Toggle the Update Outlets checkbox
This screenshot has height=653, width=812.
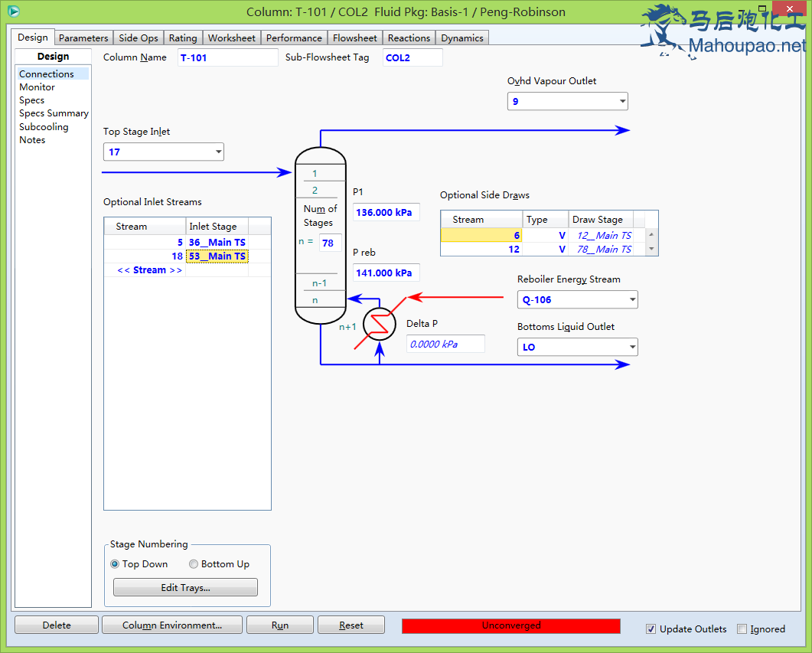[651, 629]
